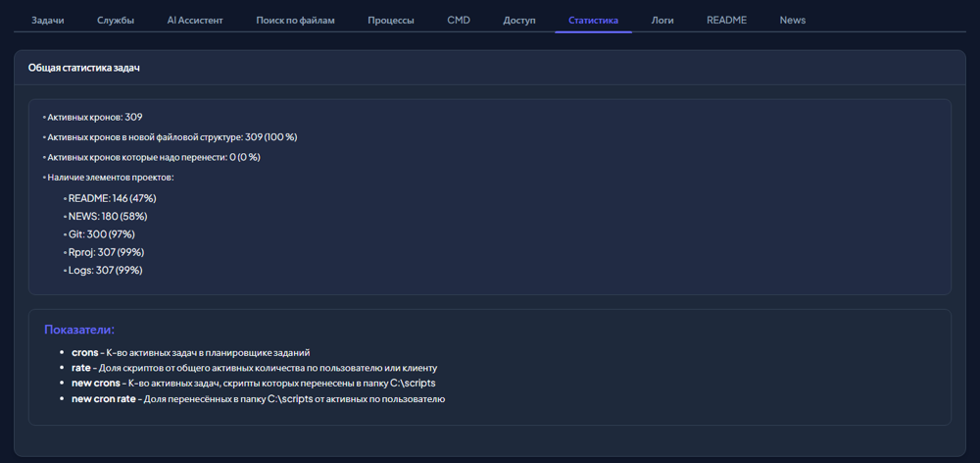
Task: Switch to the Службы tab
Action: point(116,20)
